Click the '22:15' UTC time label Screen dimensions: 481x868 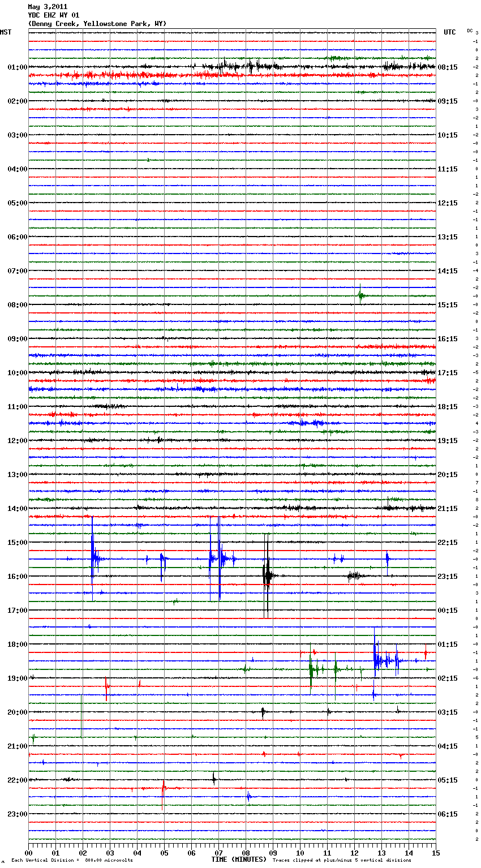pyautogui.click(x=448, y=543)
